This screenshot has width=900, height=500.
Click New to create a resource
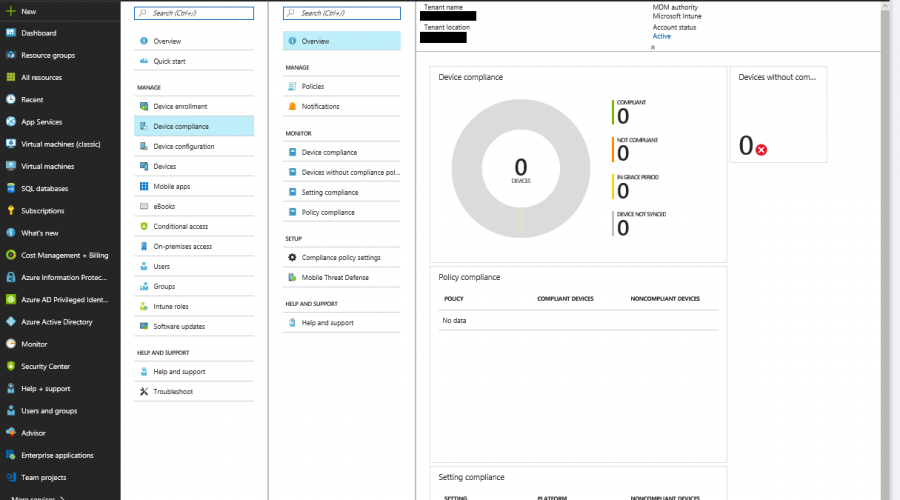[28, 11]
